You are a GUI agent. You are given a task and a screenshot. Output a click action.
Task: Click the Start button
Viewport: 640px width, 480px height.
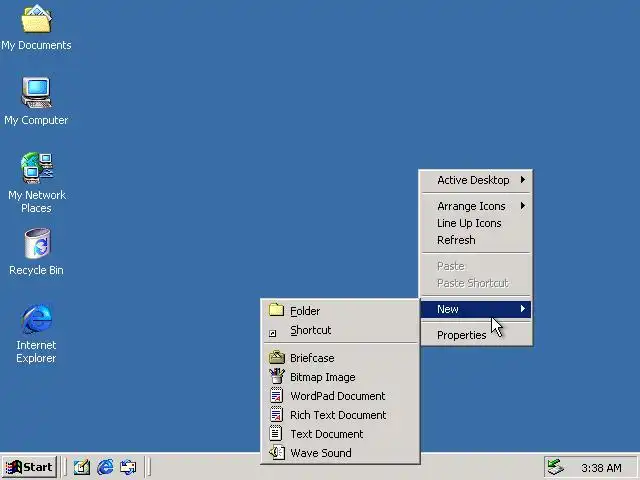(29, 467)
